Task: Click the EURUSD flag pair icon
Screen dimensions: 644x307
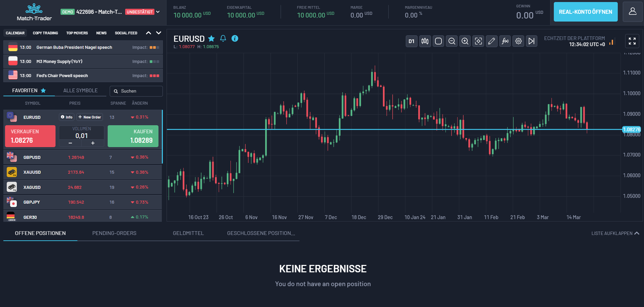Action: (x=12, y=117)
